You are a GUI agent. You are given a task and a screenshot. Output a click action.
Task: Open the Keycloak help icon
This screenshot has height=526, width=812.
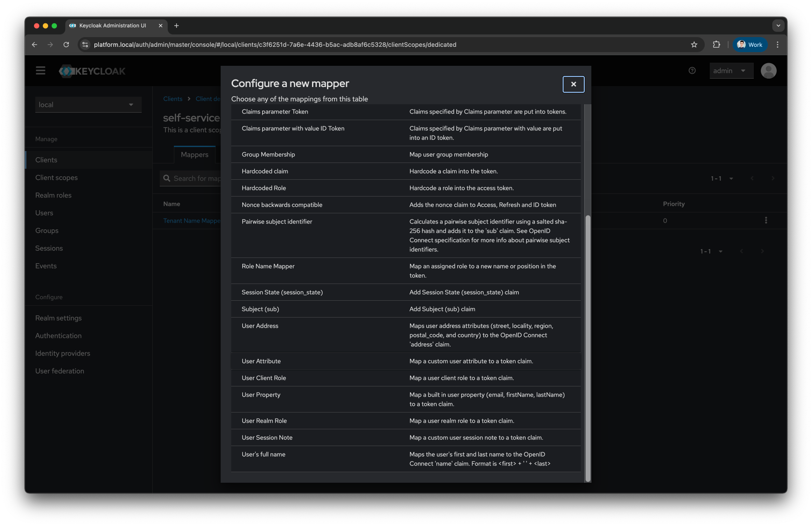tap(692, 70)
